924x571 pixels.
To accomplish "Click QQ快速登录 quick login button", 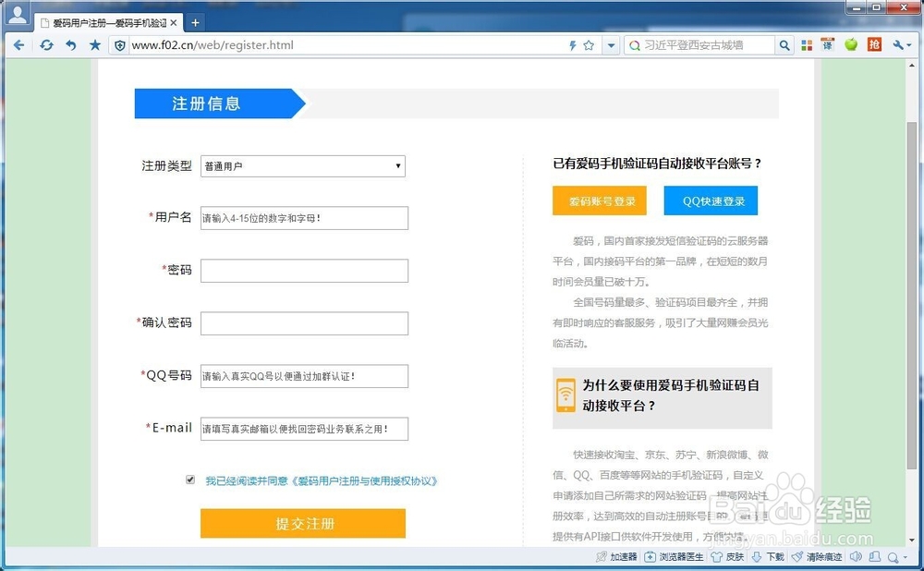I will pyautogui.click(x=710, y=200).
